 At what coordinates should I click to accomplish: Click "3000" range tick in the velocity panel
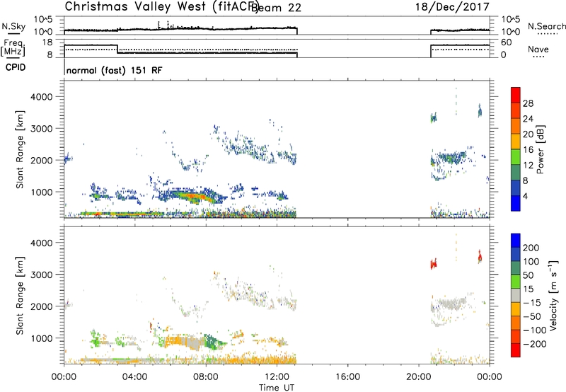42,275
